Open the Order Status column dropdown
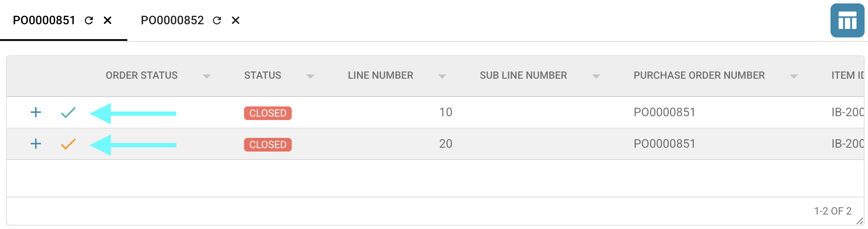 point(207,76)
